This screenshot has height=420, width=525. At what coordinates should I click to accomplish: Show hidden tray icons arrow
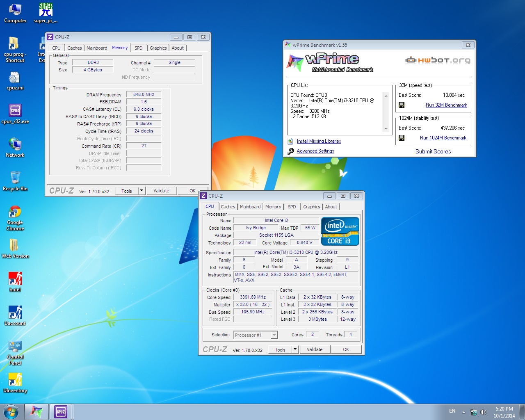[463, 412]
